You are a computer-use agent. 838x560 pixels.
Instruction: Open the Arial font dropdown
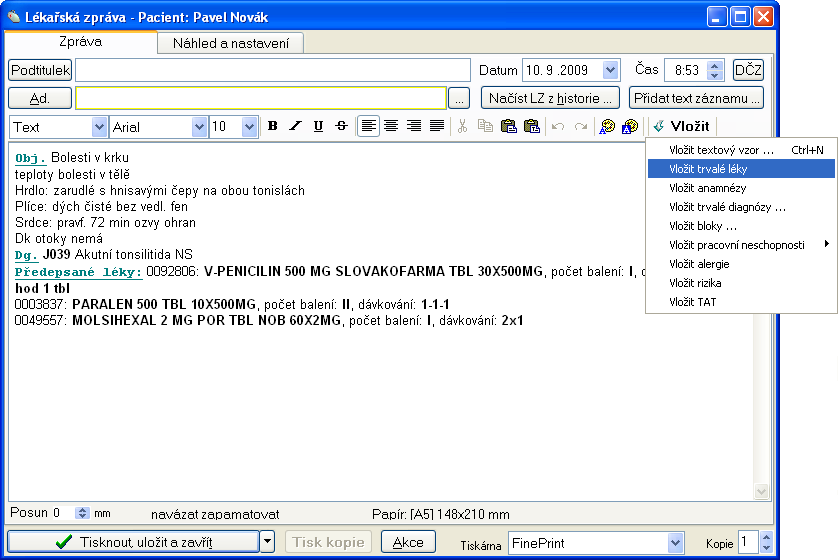[x=199, y=127]
